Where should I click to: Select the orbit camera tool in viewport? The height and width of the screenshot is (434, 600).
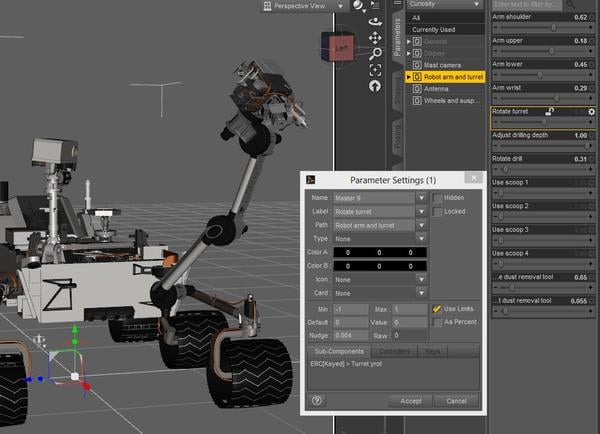tap(375, 21)
